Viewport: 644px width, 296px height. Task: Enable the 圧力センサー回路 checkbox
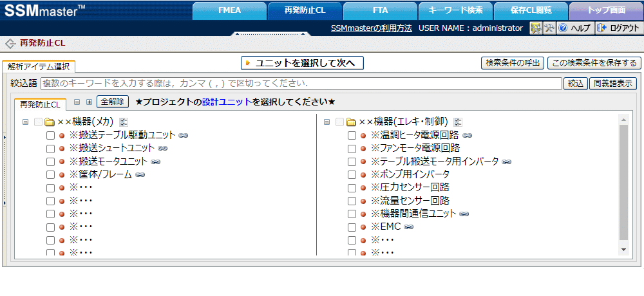352,187
